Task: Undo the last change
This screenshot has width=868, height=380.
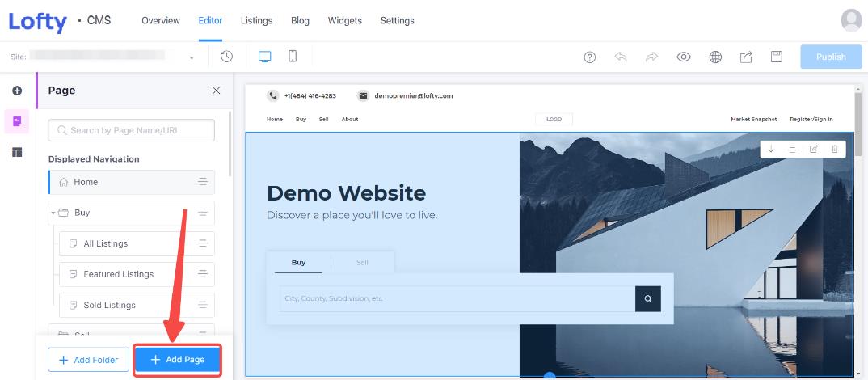Action: tap(621, 57)
